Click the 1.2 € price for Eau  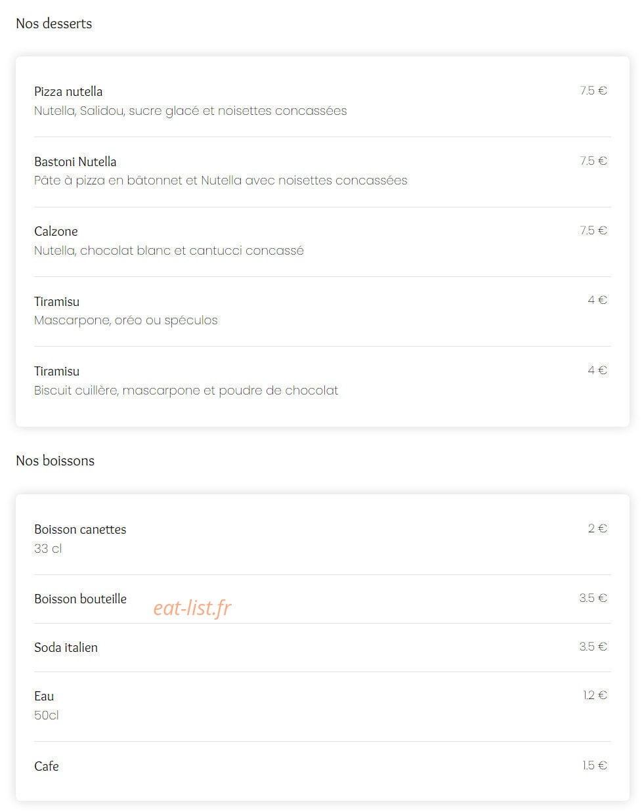point(595,695)
